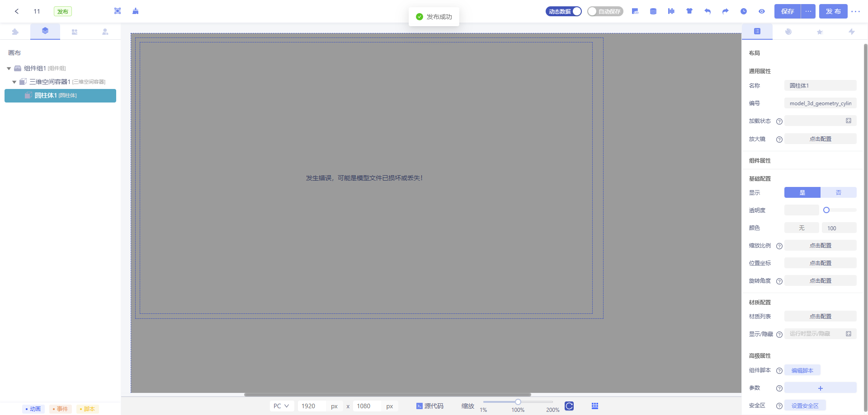Click the redo arrow icon
Screen dimensions: 868x415
click(x=726, y=11)
